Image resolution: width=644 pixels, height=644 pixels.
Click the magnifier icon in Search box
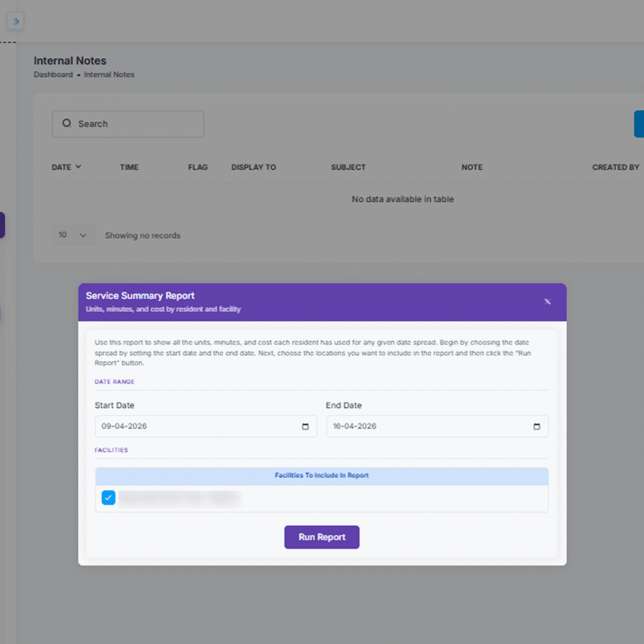pyautogui.click(x=66, y=124)
